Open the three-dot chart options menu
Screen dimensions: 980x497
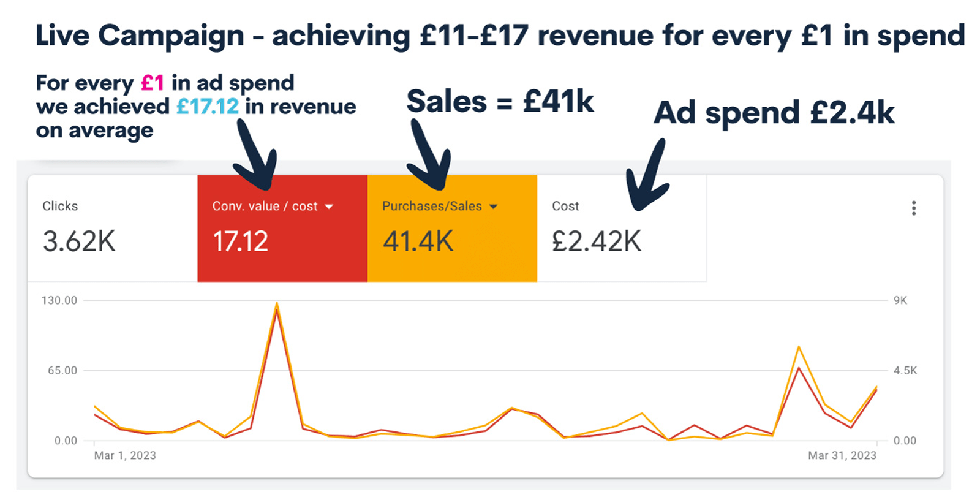[x=913, y=208]
